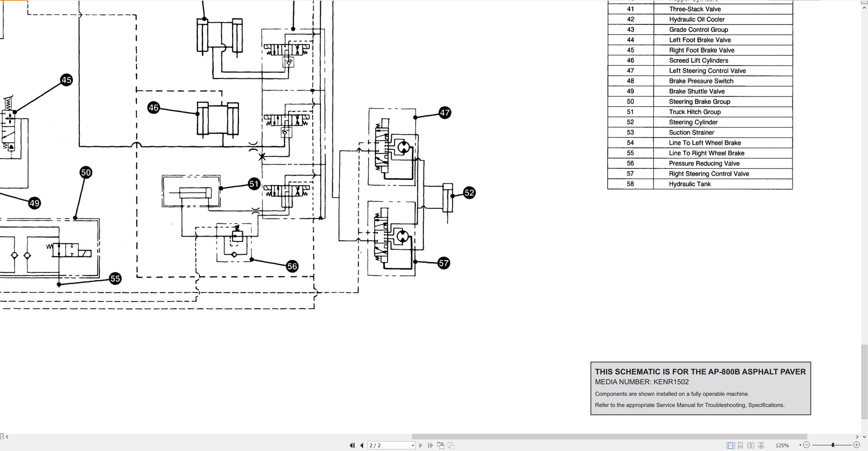Select facing pages view mode
Image resolution: width=868 pixels, height=451 pixels.
tap(751, 445)
